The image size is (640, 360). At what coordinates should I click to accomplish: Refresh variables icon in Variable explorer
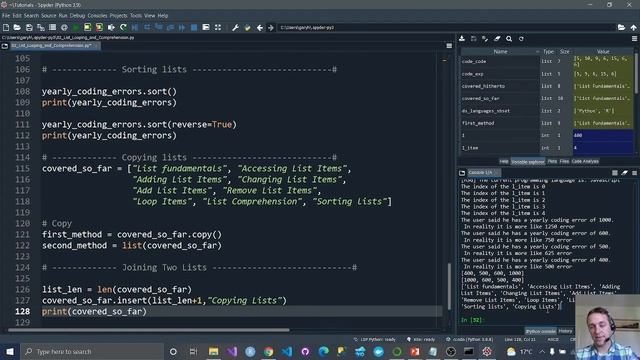tap(521, 39)
